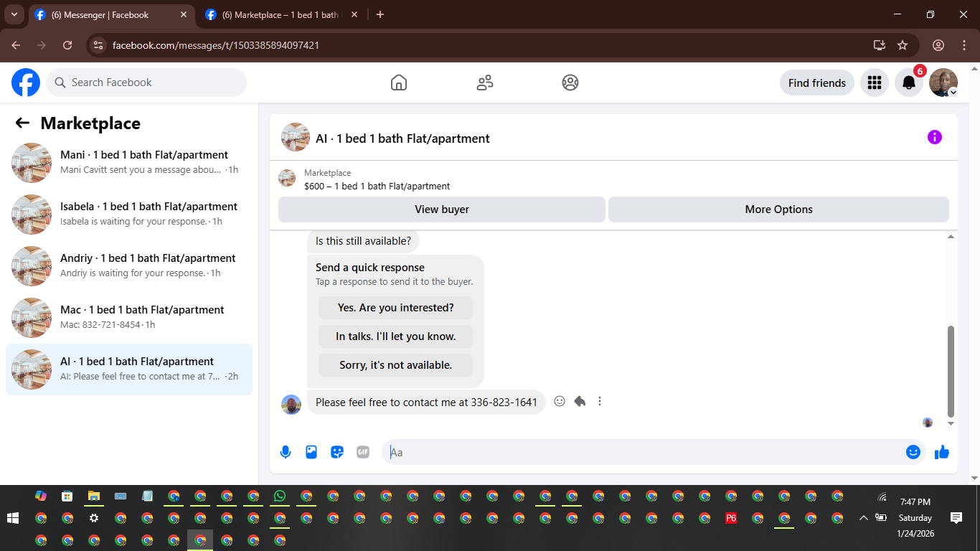React to the phone number message

(x=560, y=401)
